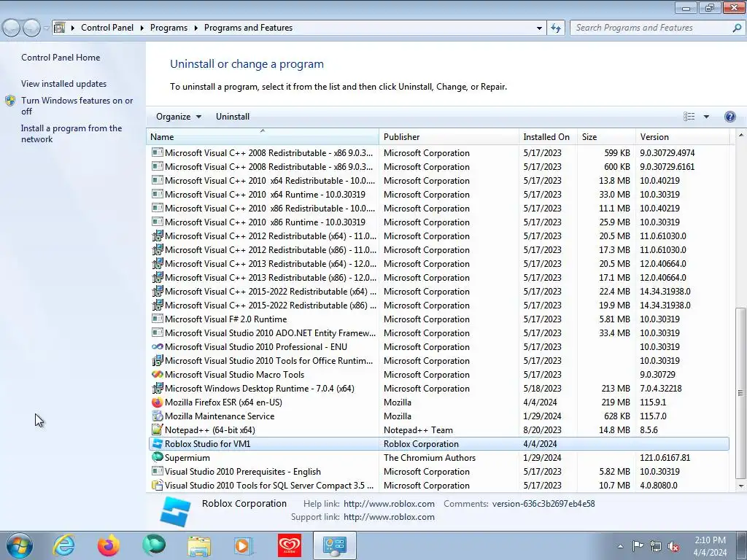Open View installed updates link
Viewport: 747px width, 560px height.
click(64, 84)
